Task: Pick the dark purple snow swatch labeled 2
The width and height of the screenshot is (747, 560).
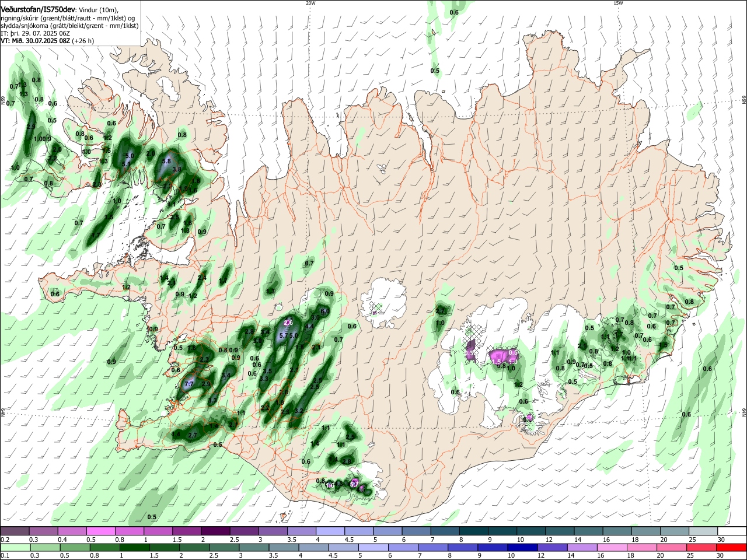Action: click(215, 531)
